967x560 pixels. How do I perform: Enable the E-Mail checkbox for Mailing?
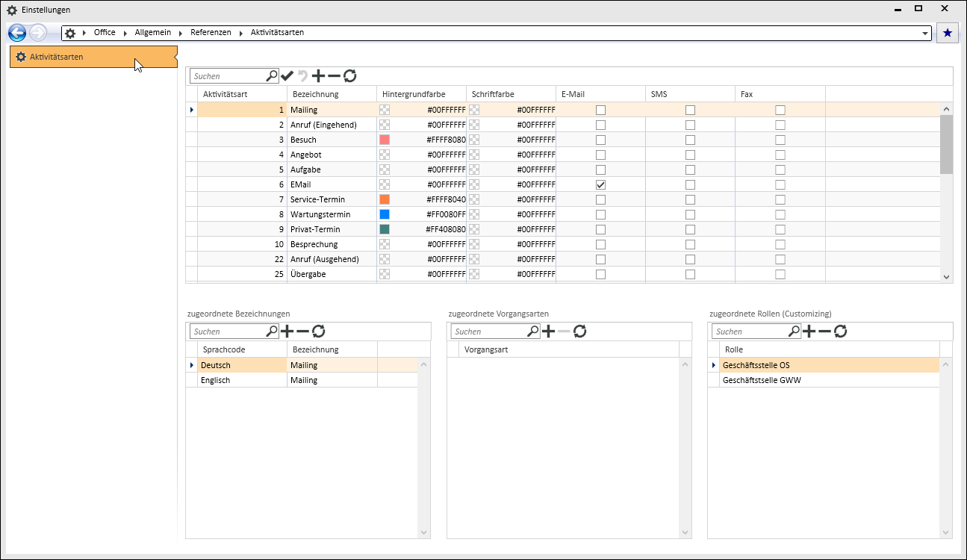coord(600,110)
